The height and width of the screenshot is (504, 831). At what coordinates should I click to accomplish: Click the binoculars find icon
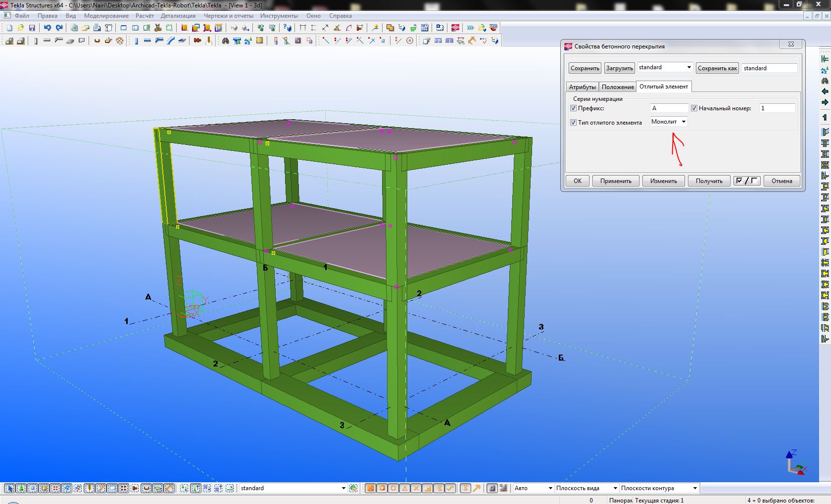click(225, 41)
